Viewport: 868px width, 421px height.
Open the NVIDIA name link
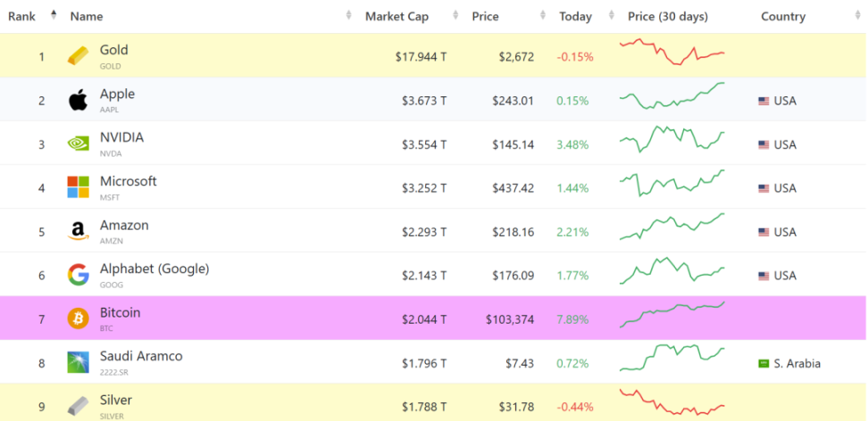(121, 137)
